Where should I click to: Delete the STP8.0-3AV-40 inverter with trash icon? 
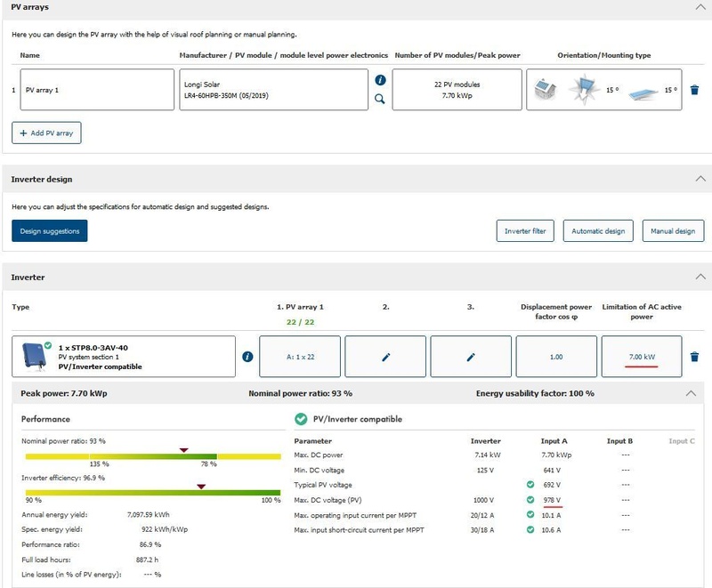pos(694,357)
